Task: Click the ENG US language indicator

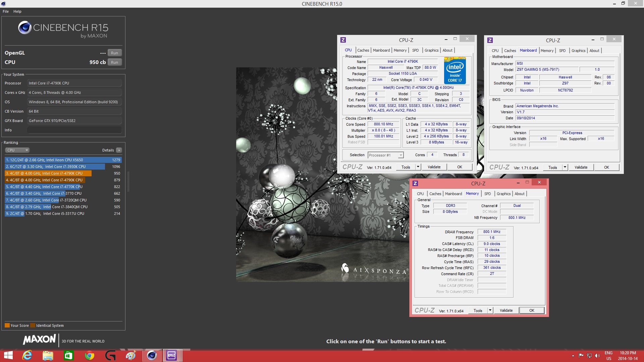Action: (608, 356)
